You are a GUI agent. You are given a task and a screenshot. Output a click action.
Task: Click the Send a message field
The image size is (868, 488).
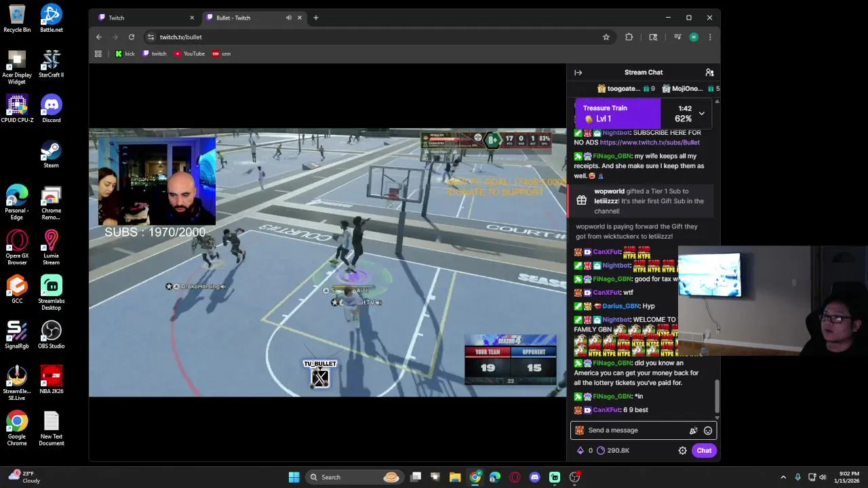tap(643, 430)
